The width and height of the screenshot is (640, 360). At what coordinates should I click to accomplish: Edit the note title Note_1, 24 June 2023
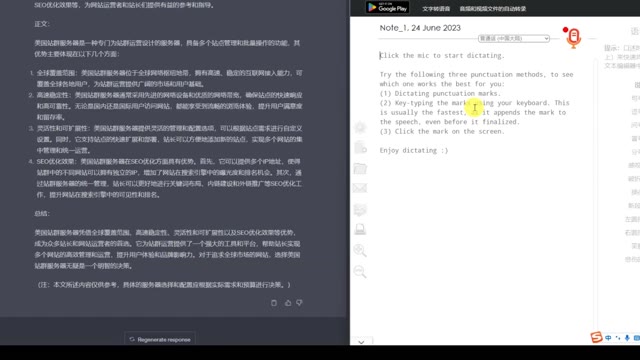[x=420, y=28]
